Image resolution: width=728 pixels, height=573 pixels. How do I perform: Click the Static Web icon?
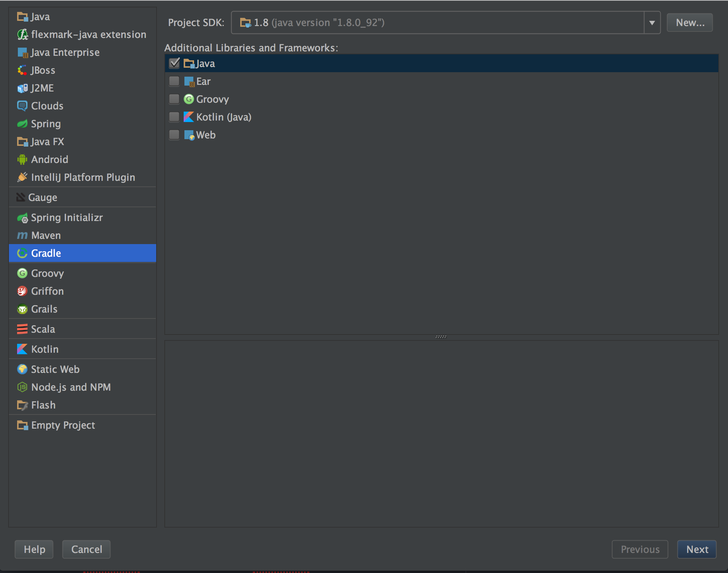pyautogui.click(x=22, y=369)
